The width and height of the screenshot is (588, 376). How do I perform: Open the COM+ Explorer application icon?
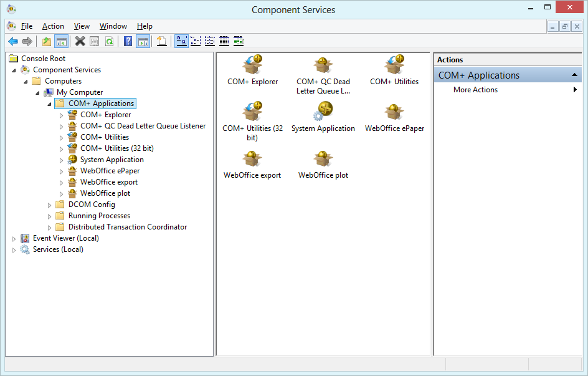tap(252, 65)
